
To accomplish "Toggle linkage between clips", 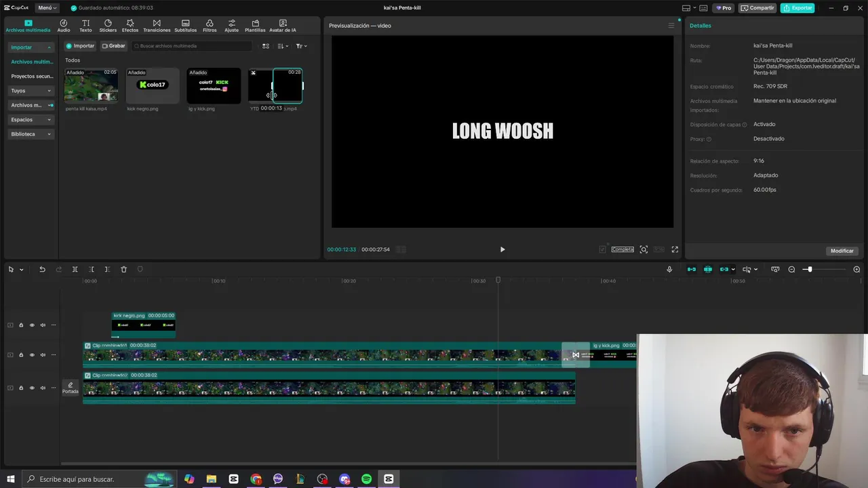I will pos(724,269).
